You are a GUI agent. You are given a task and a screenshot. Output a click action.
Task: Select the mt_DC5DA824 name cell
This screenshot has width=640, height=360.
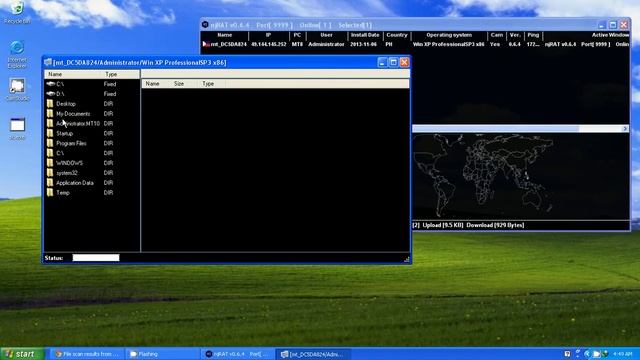[x=229, y=44]
